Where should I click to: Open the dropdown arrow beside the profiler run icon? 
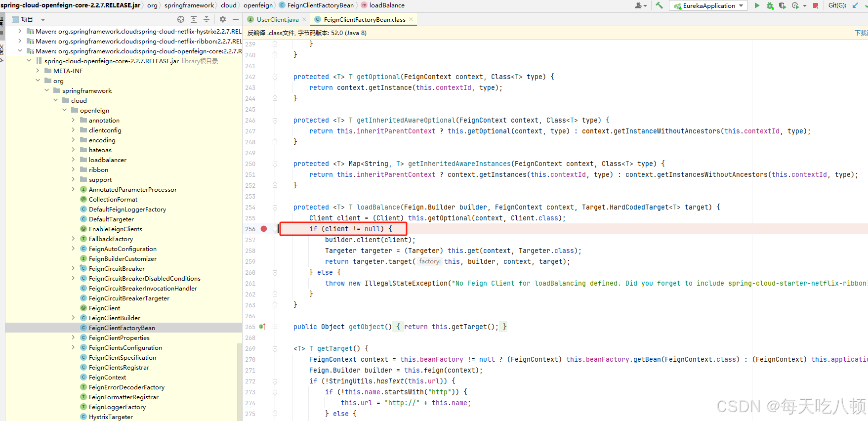point(805,6)
